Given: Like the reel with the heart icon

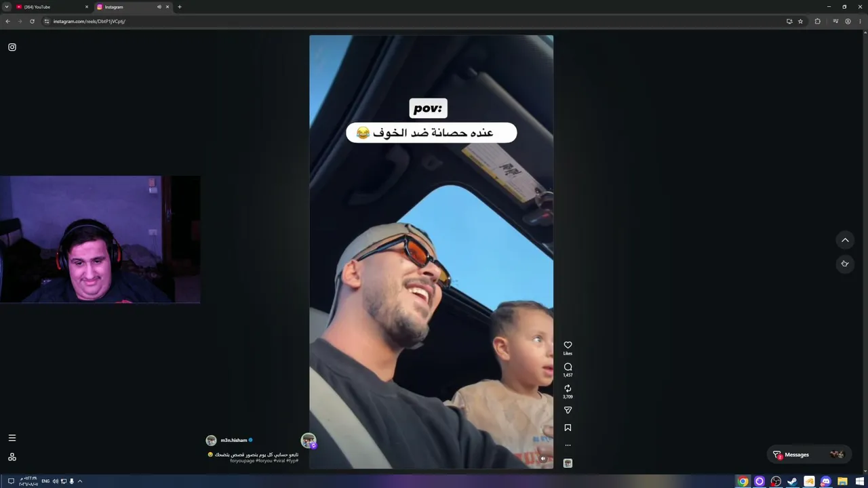Looking at the screenshot, I should 568,345.
